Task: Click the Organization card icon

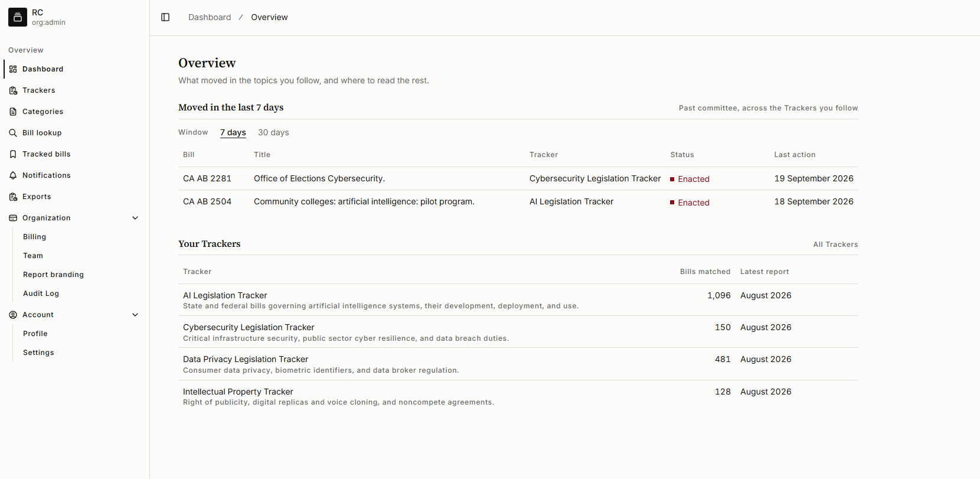Action: pyautogui.click(x=13, y=218)
